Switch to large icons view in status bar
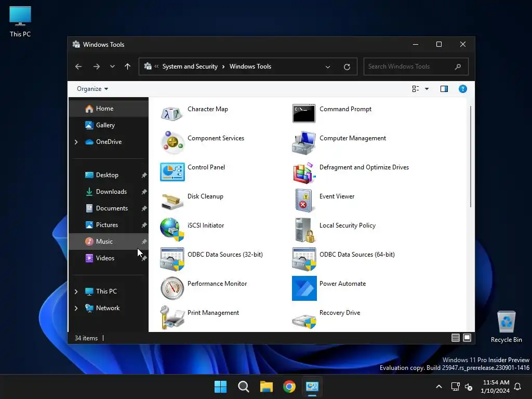The width and height of the screenshot is (532, 399). click(467, 338)
